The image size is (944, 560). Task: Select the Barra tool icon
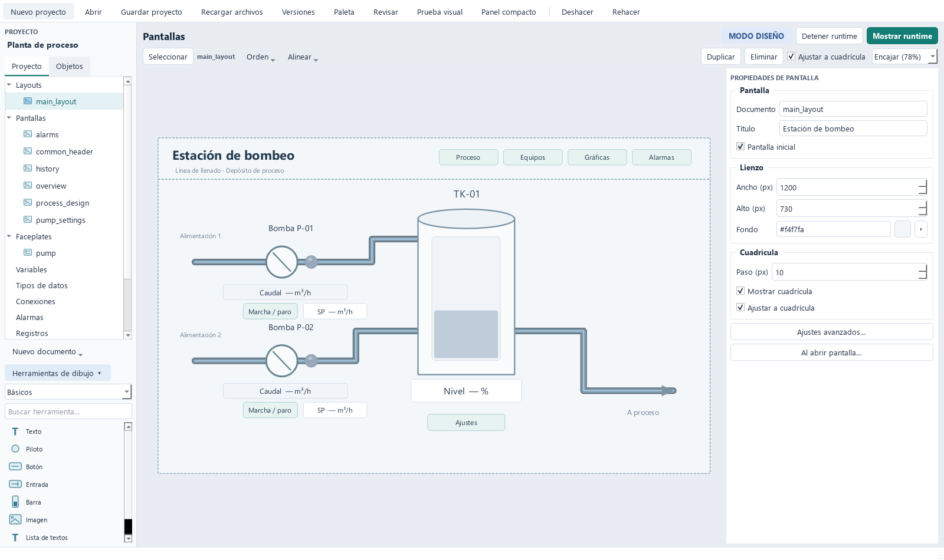point(15,502)
